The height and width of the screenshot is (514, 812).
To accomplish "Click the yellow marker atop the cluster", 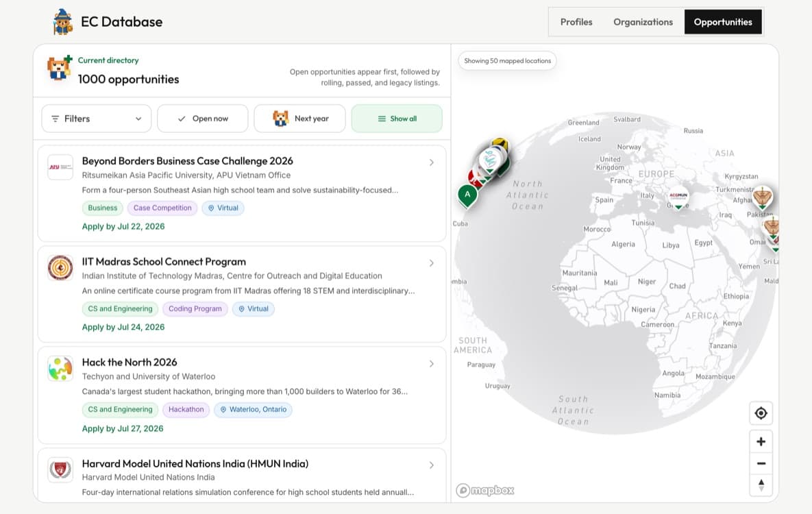I will click(x=500, y=143).
